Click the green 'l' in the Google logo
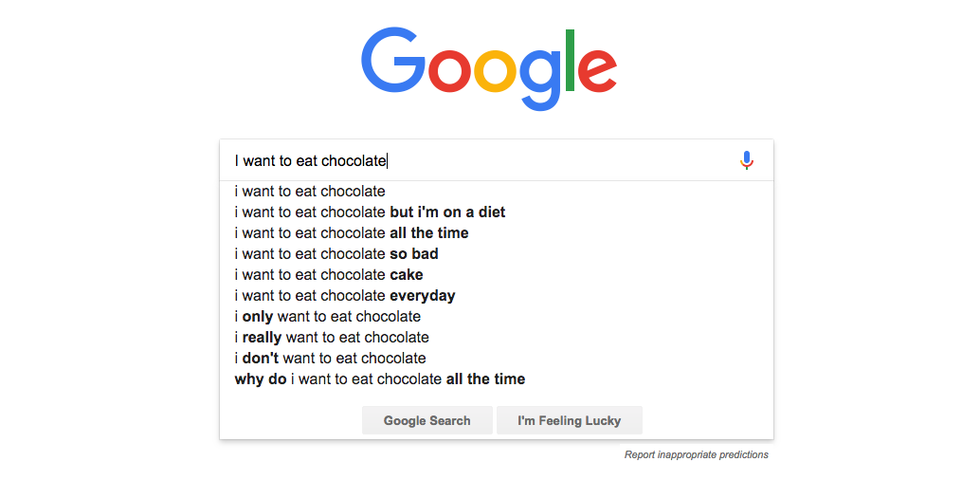The image size is (980, 480). [x=570, y=61]
